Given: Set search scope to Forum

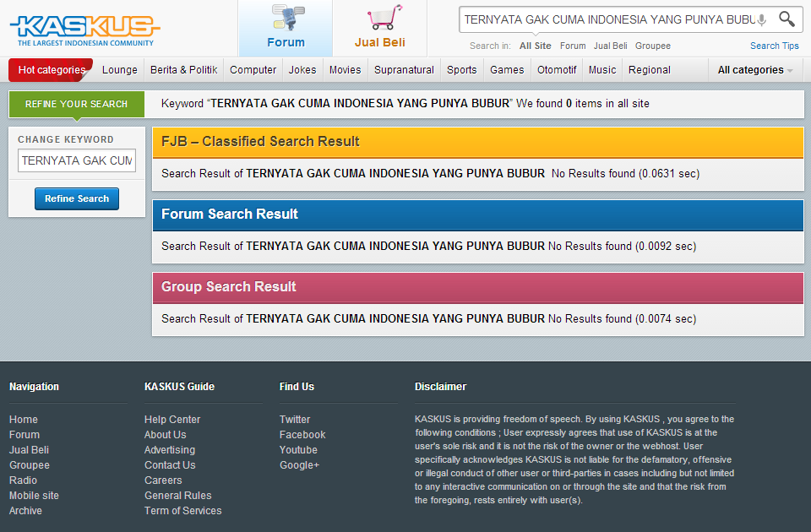Looking at the screenshot, I should tap(573, 46).
